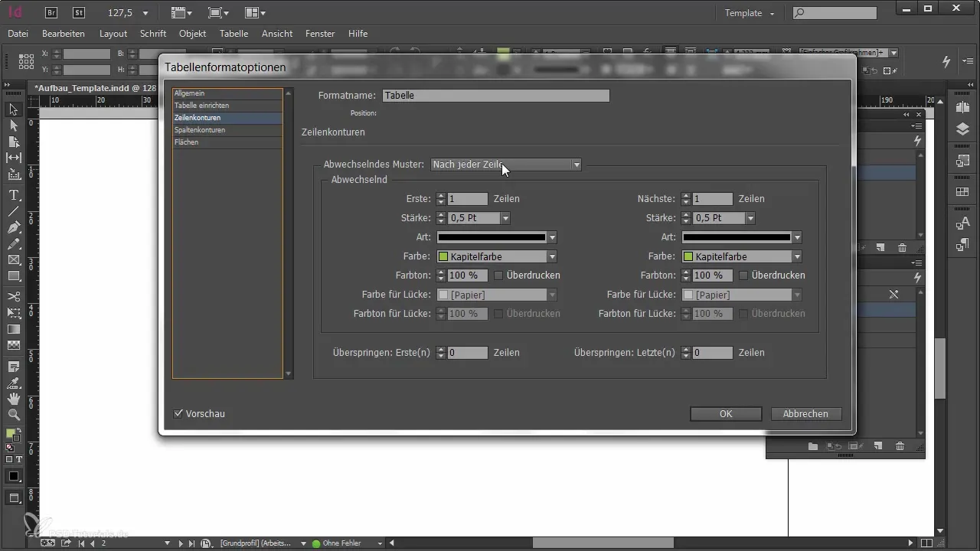Viewport: 980px width, 551px height.
Task: Enable Überdrucken for next rows Farbton
Action: click(x=743, y=275)
